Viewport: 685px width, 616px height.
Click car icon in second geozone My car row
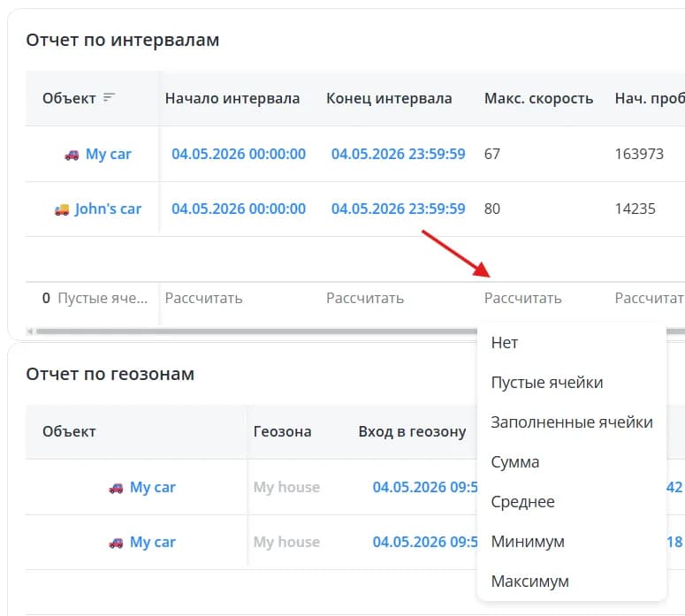pos(116,543)
